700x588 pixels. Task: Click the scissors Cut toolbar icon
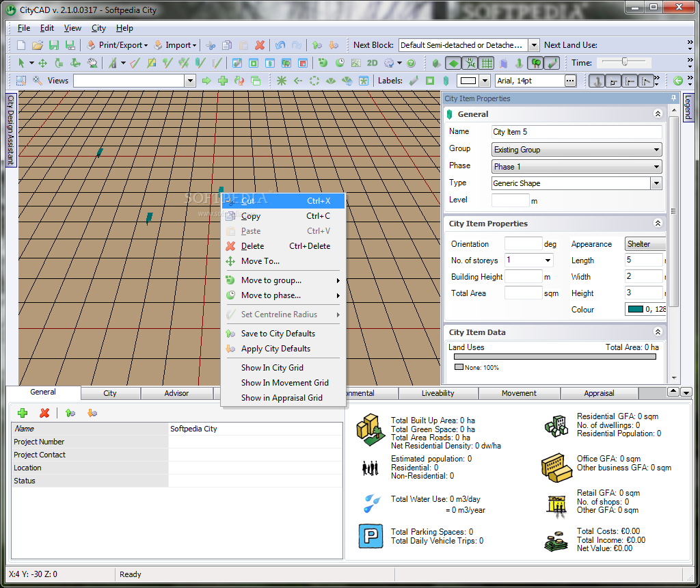click(211, 45)
